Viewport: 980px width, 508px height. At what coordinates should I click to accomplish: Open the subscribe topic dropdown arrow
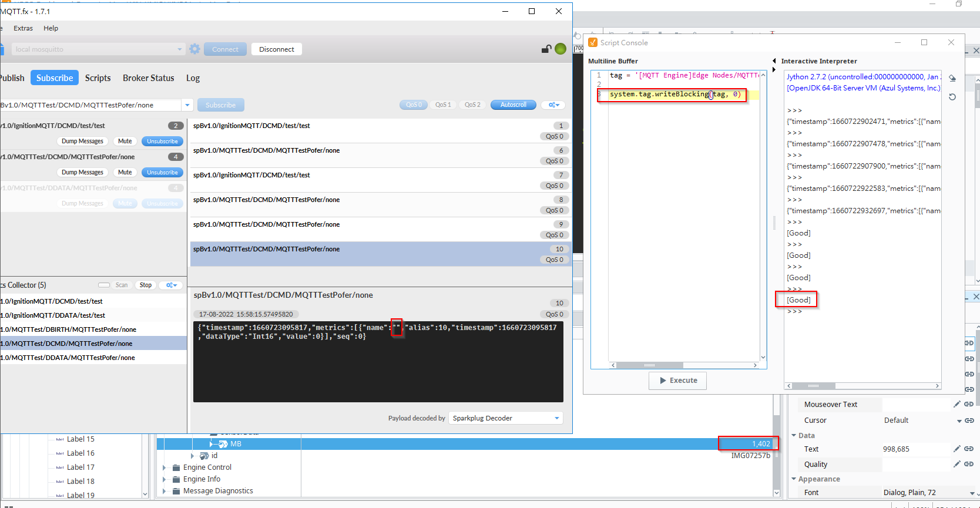(x=187, y=105)
